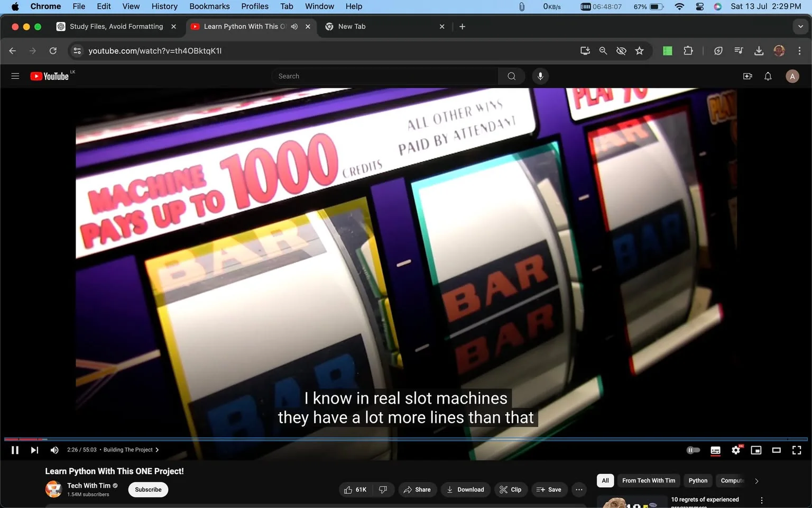Viewport: 812px width, 508px height.
Task: Toggle subtitles/closed captions button
Action: point(715,450)
